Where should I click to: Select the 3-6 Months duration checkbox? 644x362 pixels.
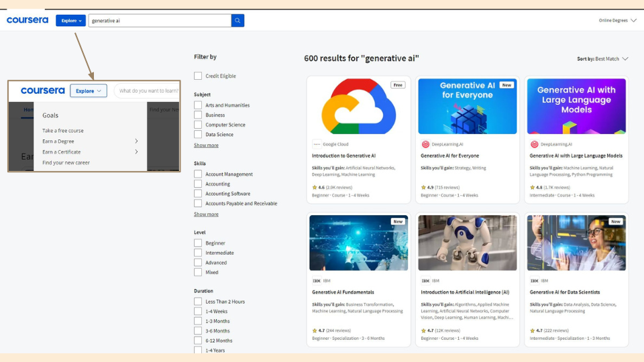[x=198, y=330]
